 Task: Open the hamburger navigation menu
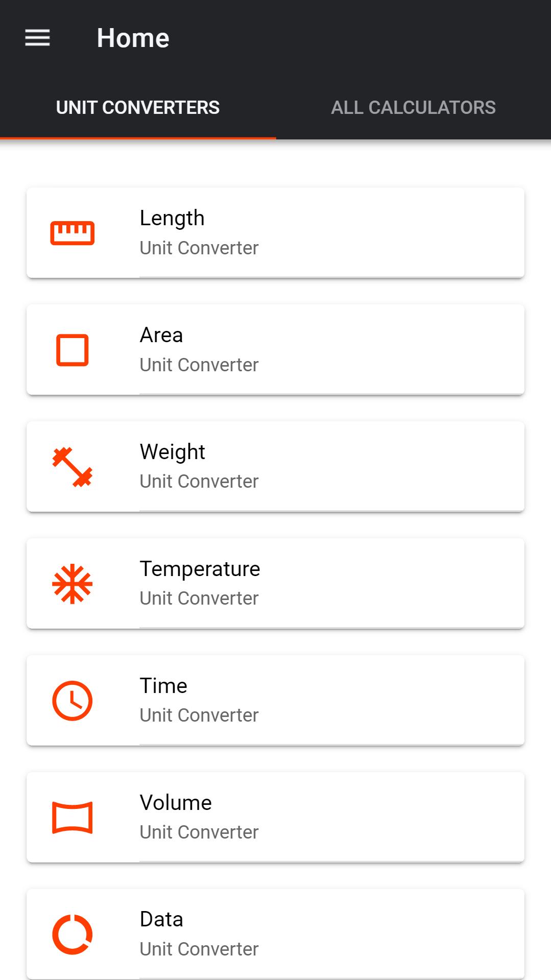coord(37,38)
